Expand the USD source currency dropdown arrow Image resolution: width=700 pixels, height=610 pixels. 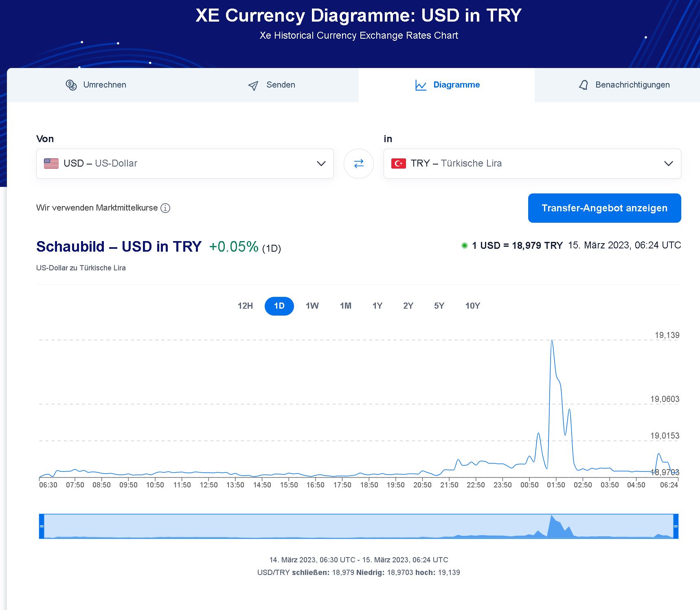(321, 164)
